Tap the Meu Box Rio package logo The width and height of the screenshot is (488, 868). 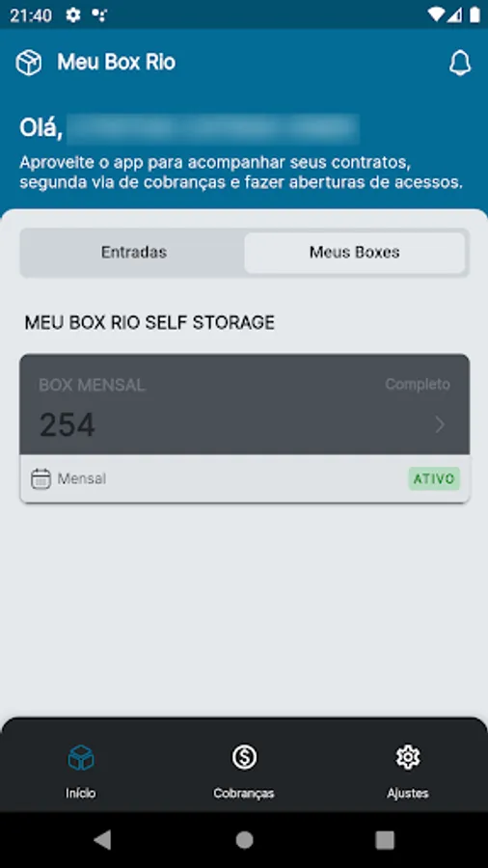pos(29,63)
